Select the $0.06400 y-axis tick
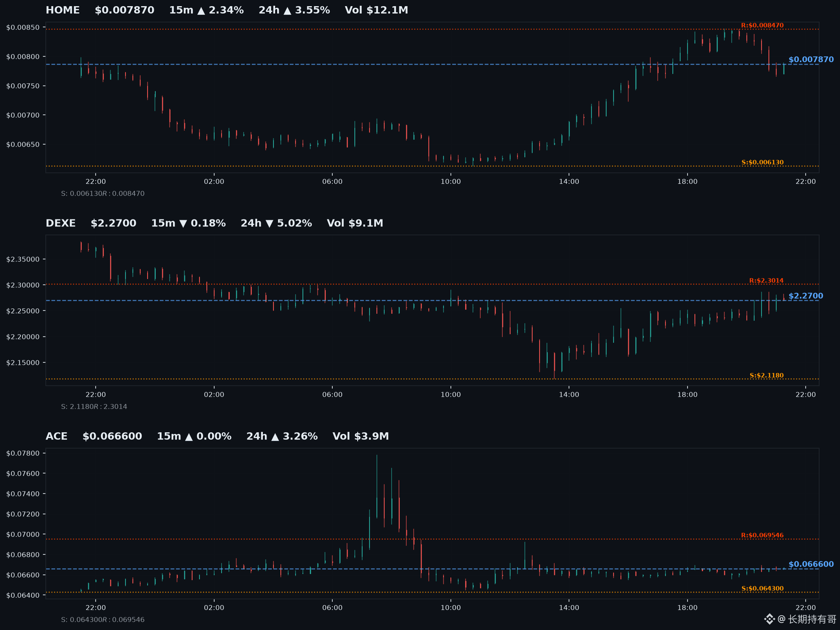 tap(23, 595)
